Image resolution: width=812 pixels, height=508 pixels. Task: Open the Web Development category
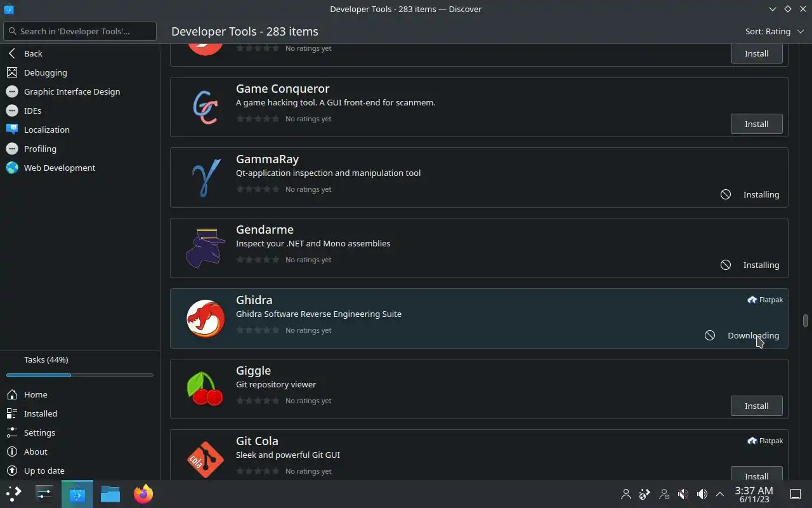[80, 168]
